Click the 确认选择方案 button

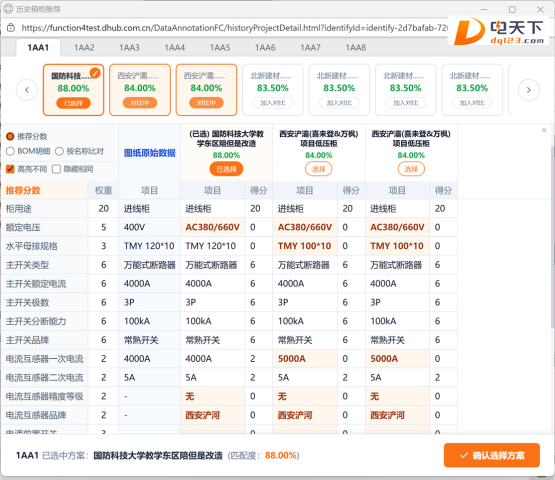click(492, 455)
